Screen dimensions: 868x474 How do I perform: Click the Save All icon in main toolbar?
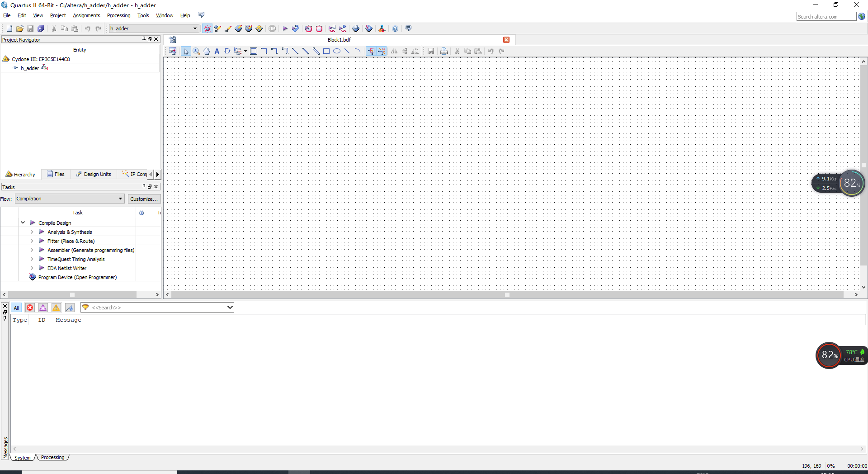click(x=40, y=28)
